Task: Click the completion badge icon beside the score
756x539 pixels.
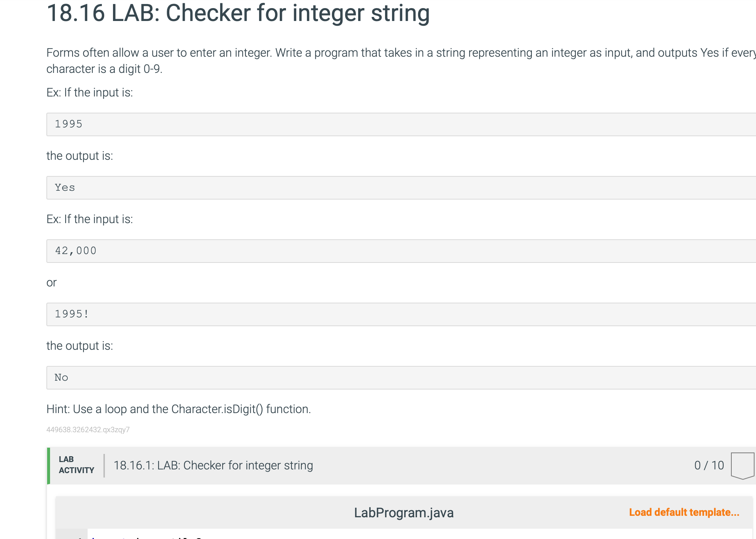Action: pos(742,465)
